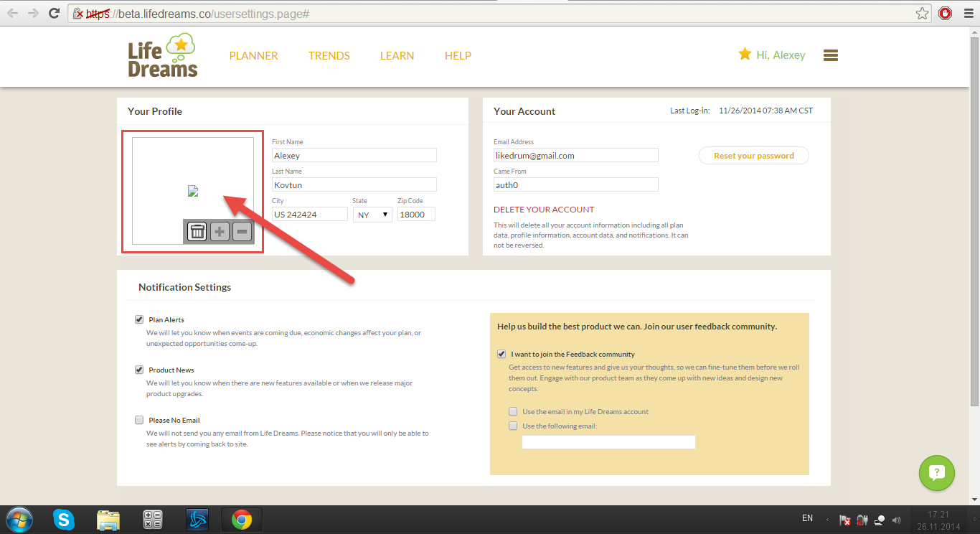
Task: Uncheck the Plan Alerts checkbox
Action: 139,319
